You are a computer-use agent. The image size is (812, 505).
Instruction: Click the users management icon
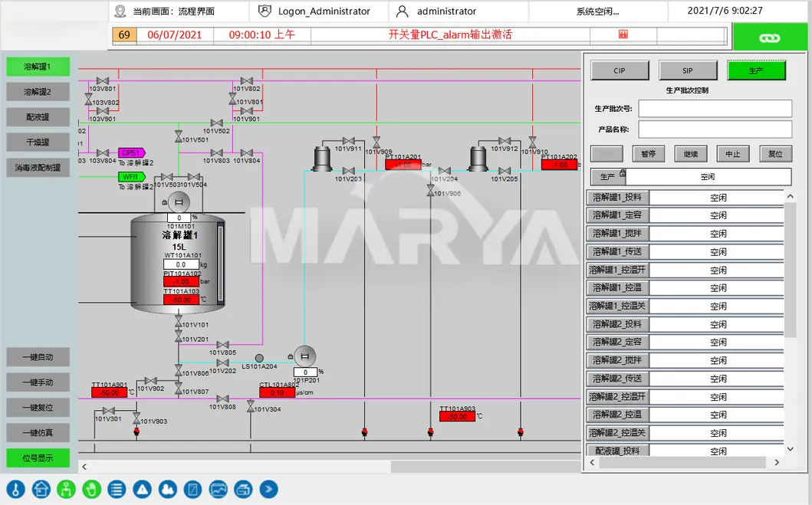pos(167,489)
